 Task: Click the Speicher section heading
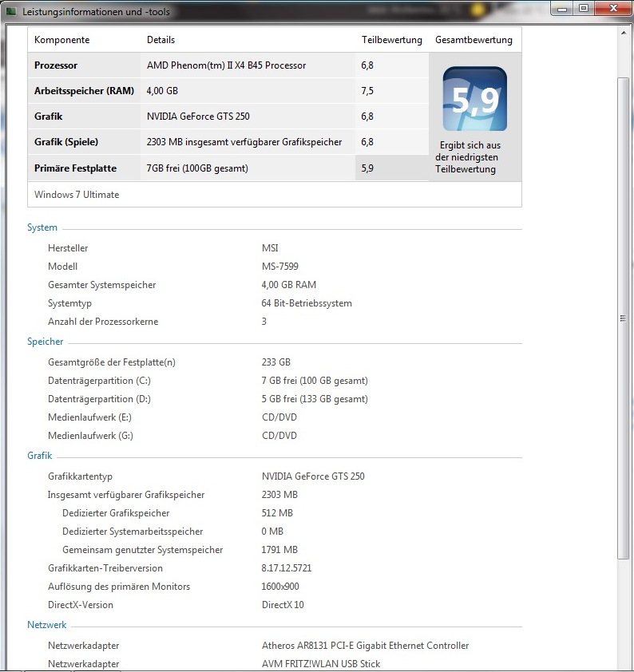(x=45, y=342)
